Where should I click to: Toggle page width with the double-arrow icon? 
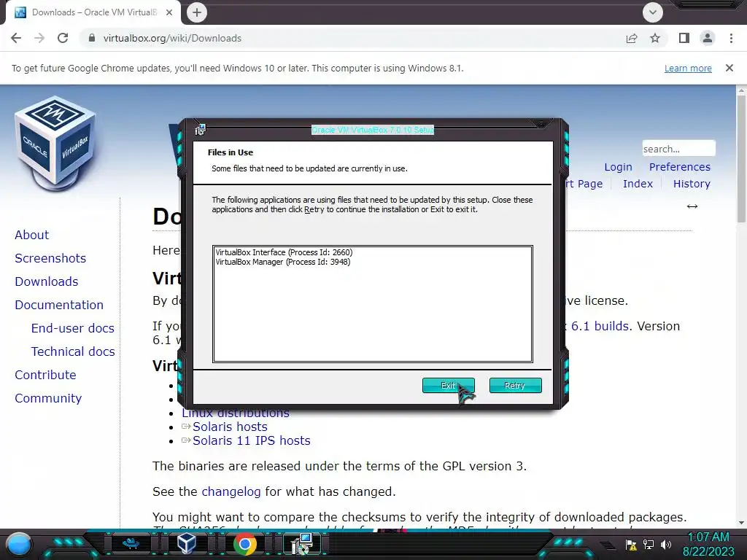point(692,206)
